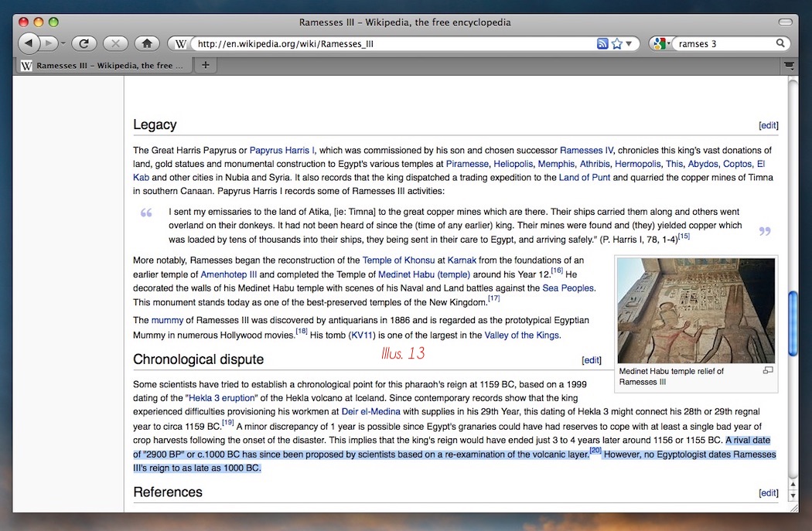Enlarge image via the magnify icon in caption
812x531 pixels.
(768, 370)
